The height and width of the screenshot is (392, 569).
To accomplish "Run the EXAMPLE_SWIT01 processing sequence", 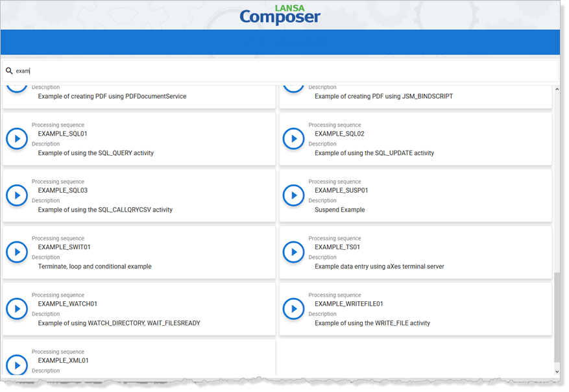I will point(17,252).
